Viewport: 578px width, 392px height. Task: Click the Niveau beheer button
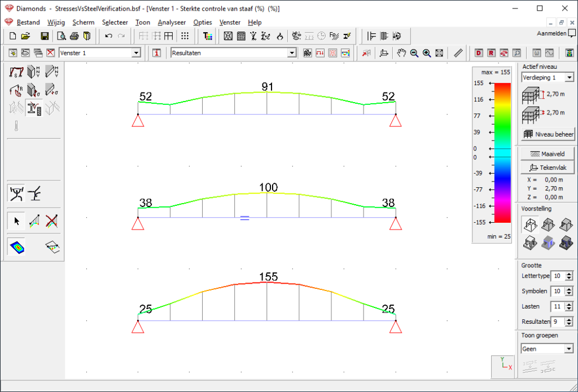pos(548,134)
